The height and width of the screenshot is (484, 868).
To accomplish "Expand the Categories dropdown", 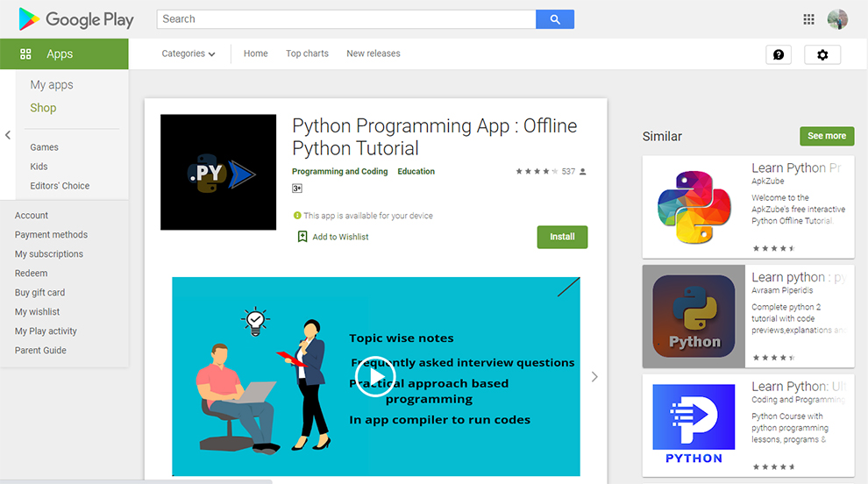I will 189,53.
